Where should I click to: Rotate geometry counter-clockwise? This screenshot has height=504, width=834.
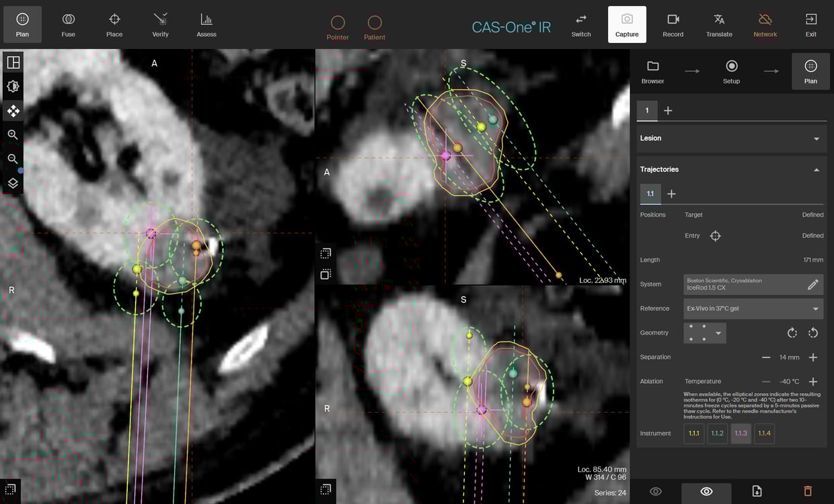[x=813, y=333]
